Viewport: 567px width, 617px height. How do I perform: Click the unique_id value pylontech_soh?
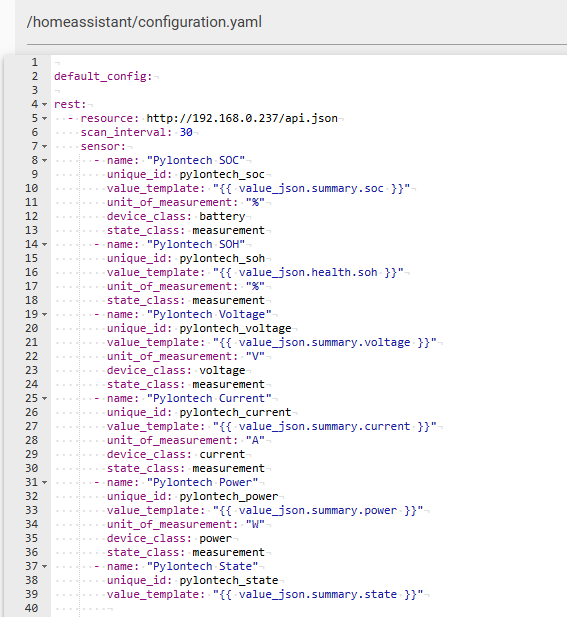pyautogui.click(x=222, y=258)
